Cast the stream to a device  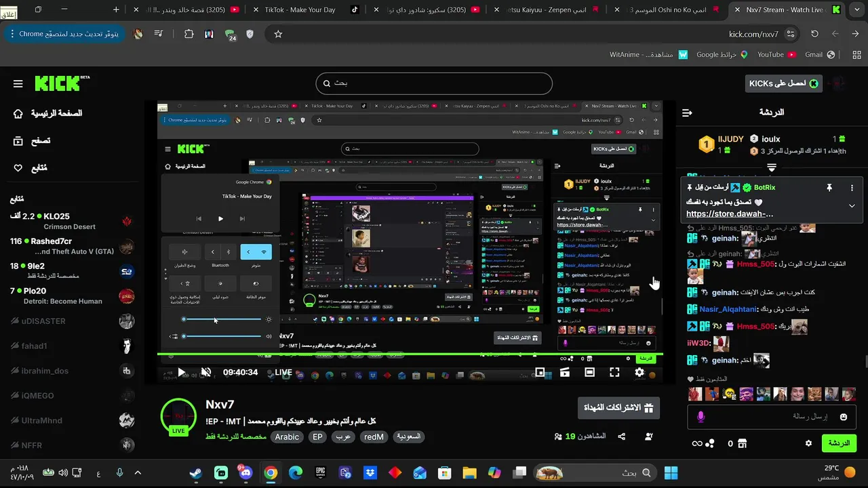point(564,372)
